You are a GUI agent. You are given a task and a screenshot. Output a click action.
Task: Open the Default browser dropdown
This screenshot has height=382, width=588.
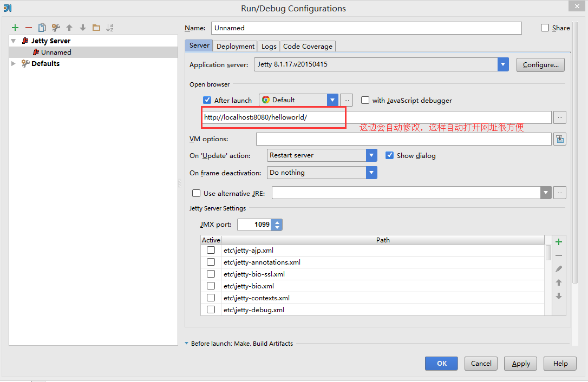point(332,100)
